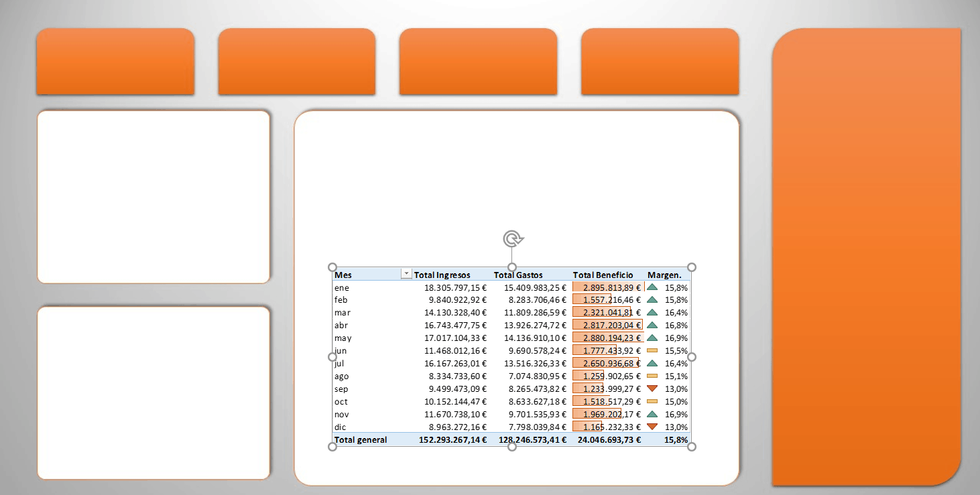Click the red down triangle in sep row
Viewport: 980px width, 495px height.
652,388
